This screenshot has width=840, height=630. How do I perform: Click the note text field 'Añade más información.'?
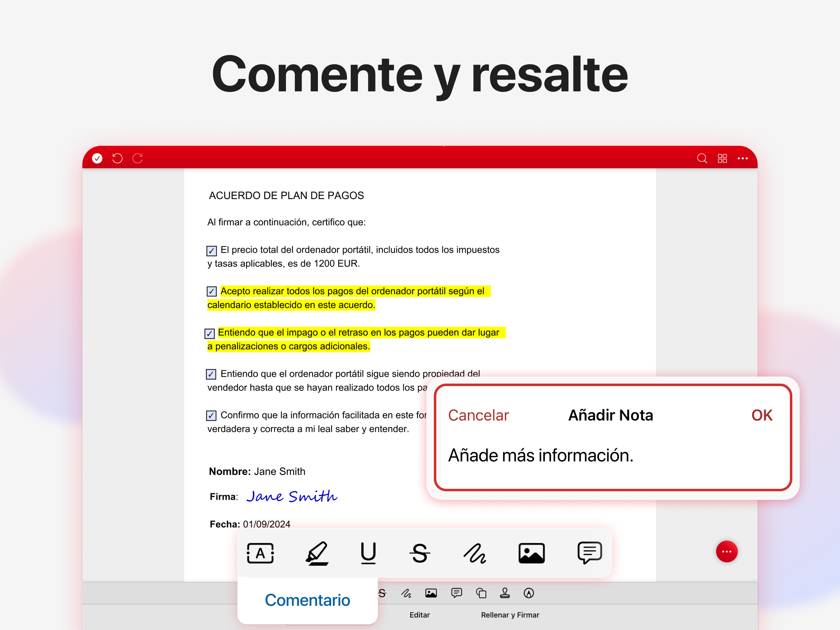[x=541, y=456]
